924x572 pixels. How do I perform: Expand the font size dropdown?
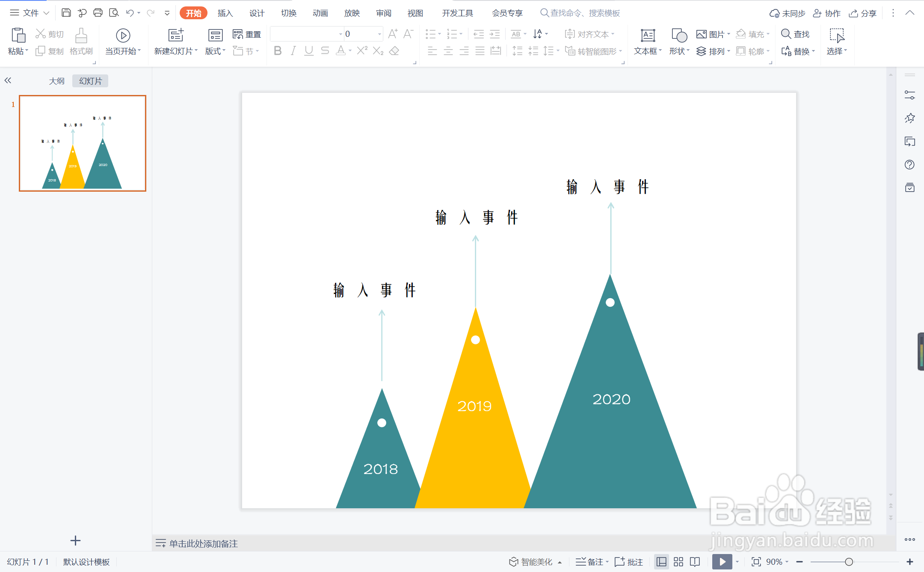pyautogui.click(x=379, y=34)
